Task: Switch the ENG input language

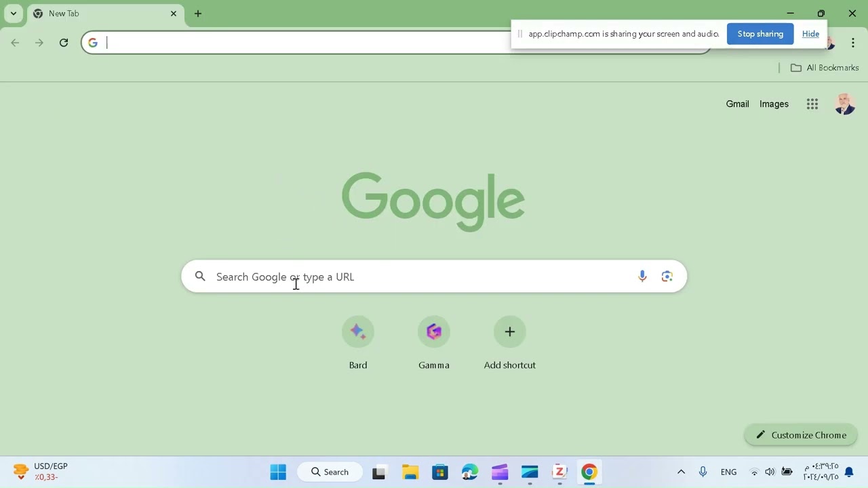Action: (729, 472)
